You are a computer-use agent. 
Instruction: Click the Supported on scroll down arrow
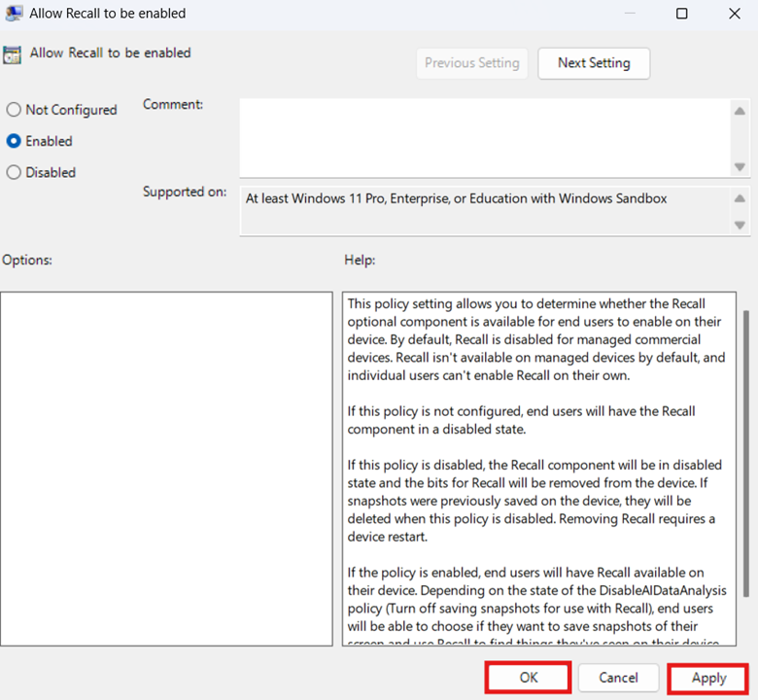tap(740, 225)
